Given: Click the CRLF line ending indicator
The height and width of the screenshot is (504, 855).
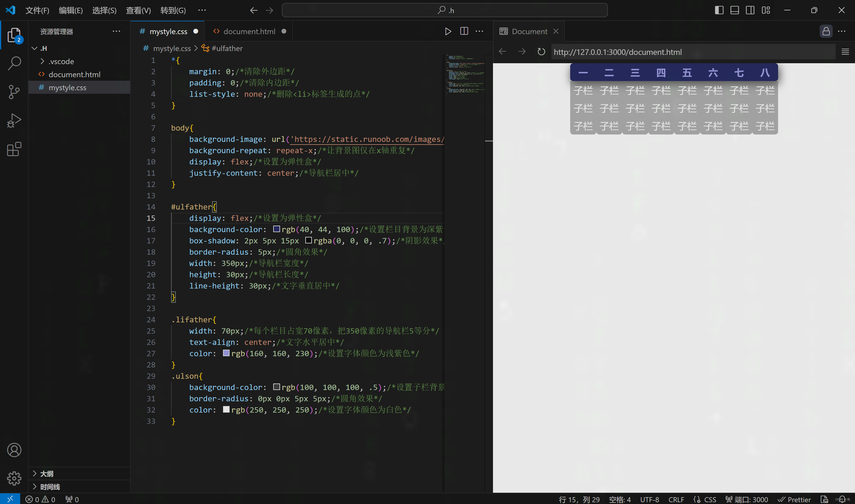Looking at the screenshot, I should (676, 499).
